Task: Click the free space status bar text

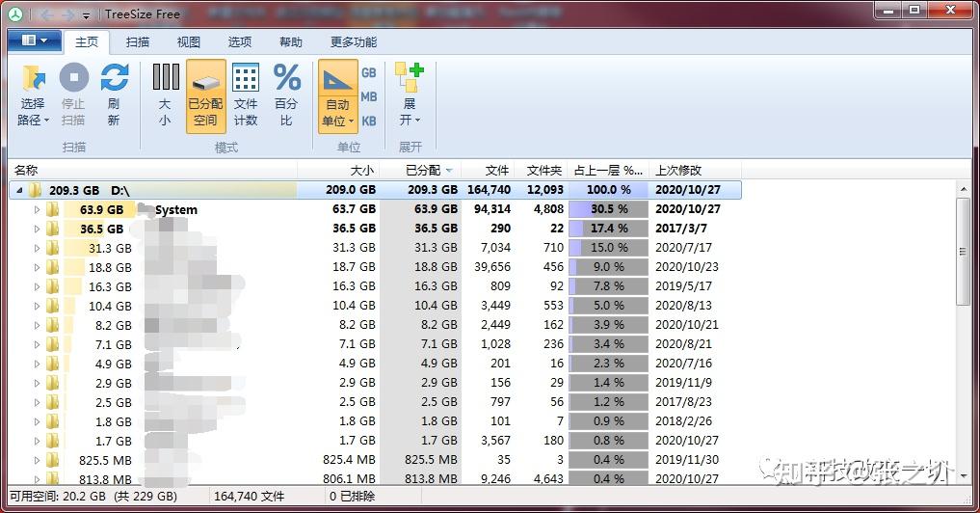Action: pyautogui.click(x=93, y=497)
